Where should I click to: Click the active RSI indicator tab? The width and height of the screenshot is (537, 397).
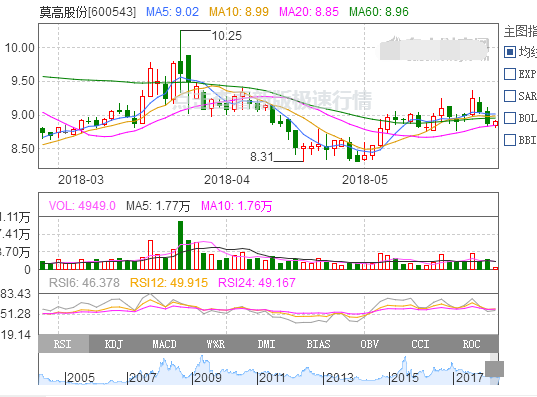coord(64,344)
